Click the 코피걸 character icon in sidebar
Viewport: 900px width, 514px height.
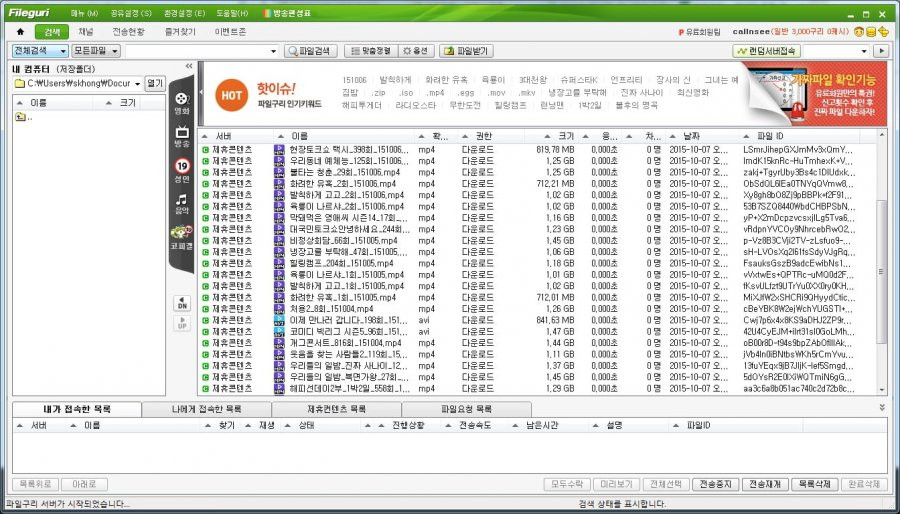[x=181, y=236]
